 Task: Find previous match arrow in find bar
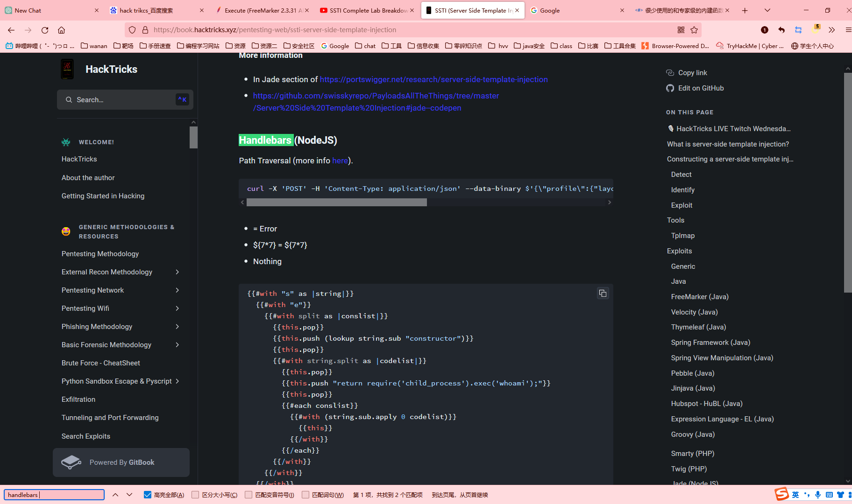pos(115,495)
